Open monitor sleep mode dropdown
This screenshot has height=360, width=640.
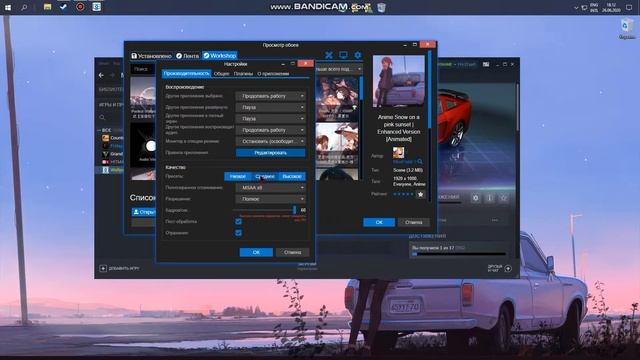pos(271,141)
